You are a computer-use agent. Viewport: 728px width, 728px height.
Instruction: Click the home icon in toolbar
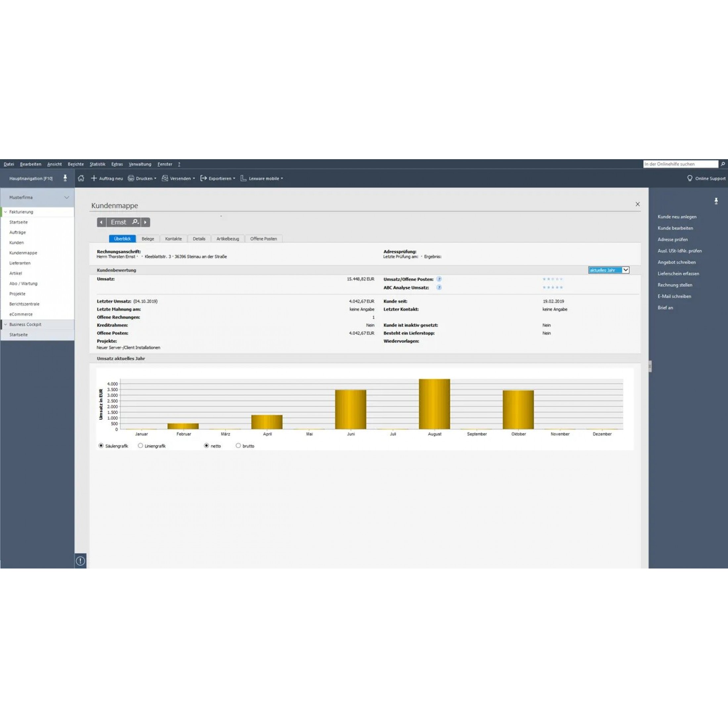[81, 178]
